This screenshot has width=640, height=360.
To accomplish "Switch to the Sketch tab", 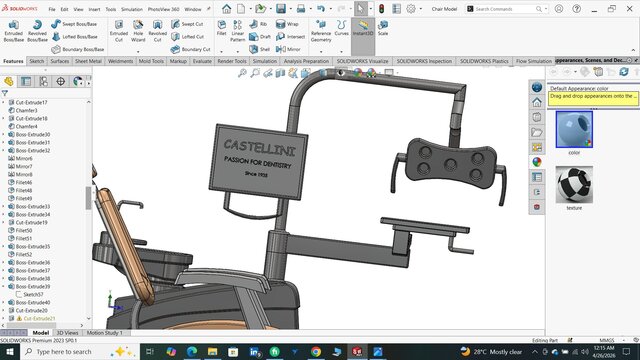I will (37, 61).
